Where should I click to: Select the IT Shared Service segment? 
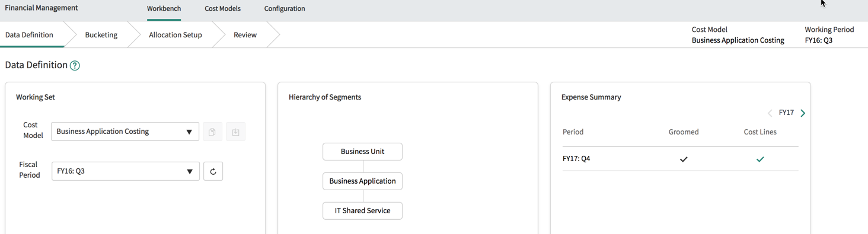click(362, 211)
